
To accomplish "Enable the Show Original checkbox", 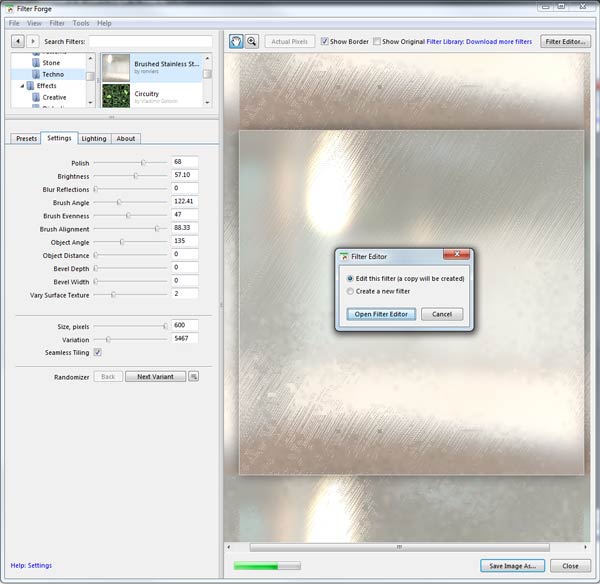I will (x=377, y=41).
